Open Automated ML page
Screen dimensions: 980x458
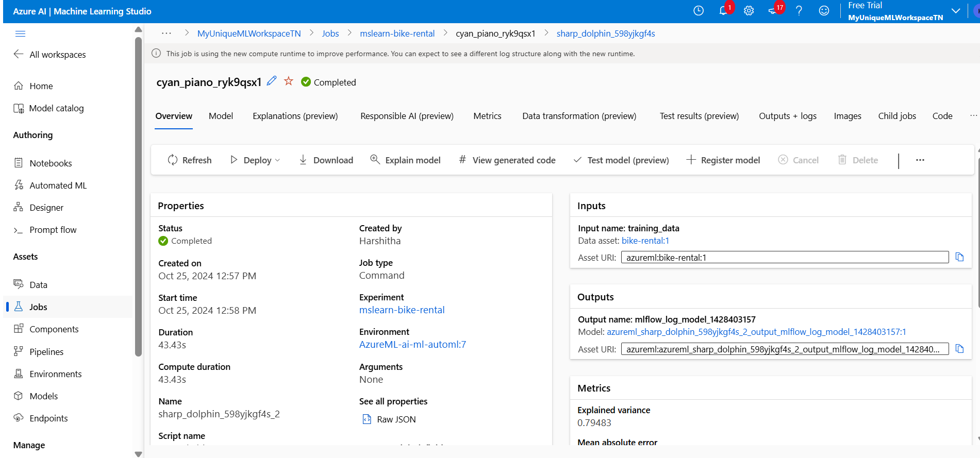(x=51, y=185)
